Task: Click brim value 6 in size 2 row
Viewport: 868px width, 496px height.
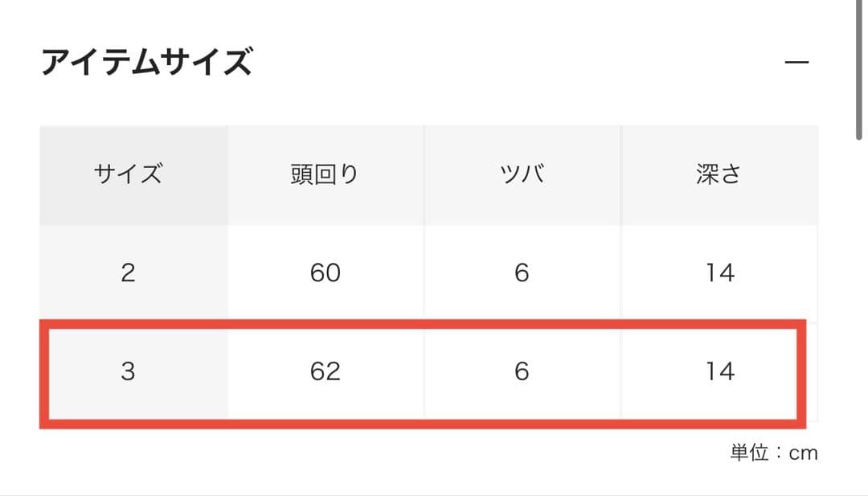Action: tap(522, 273)
